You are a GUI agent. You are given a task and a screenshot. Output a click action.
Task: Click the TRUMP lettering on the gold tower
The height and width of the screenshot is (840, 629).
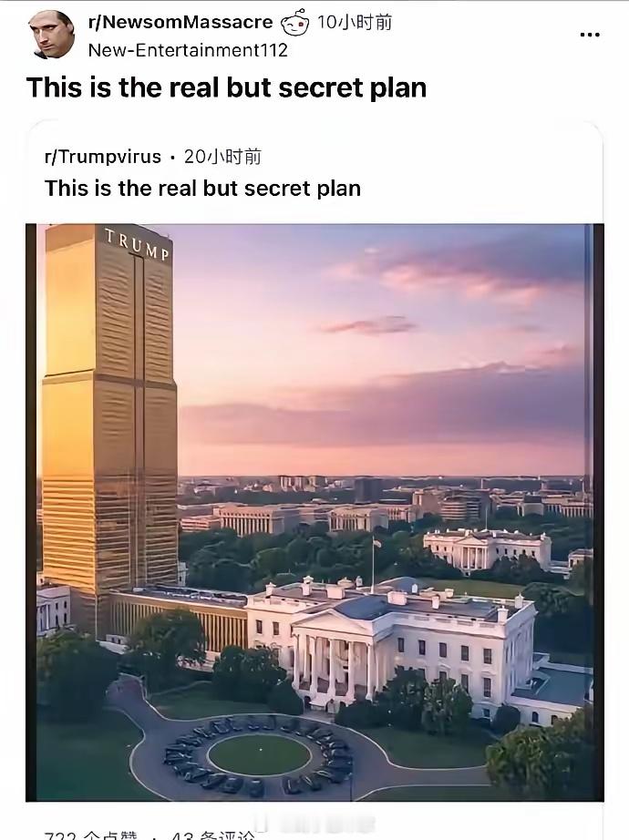(x=137, y=243)
